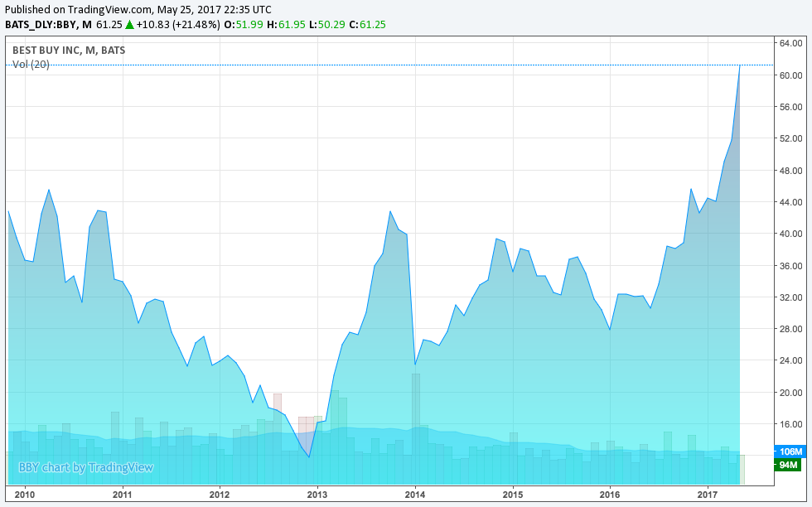Click the BEST BUY INC, M, BATS chart title
Viewport: 812px width, 507px height.
pyautogui.click(x=69, y=51)
